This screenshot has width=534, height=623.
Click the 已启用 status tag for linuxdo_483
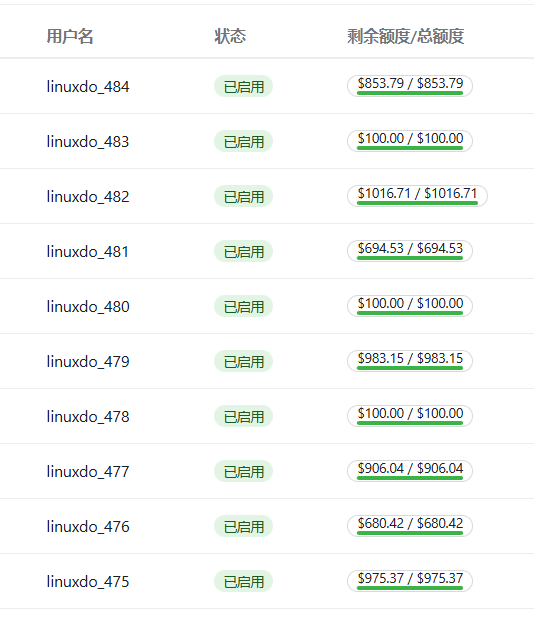(x=244, y=141)
